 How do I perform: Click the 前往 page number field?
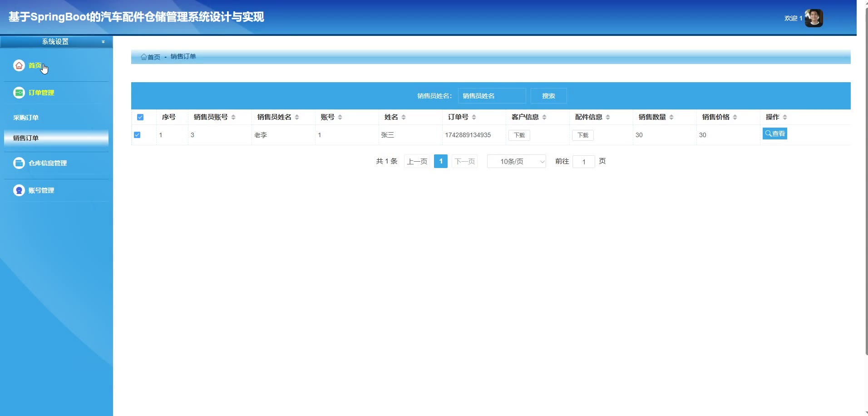pyautogui.click(x=584, y=162)
